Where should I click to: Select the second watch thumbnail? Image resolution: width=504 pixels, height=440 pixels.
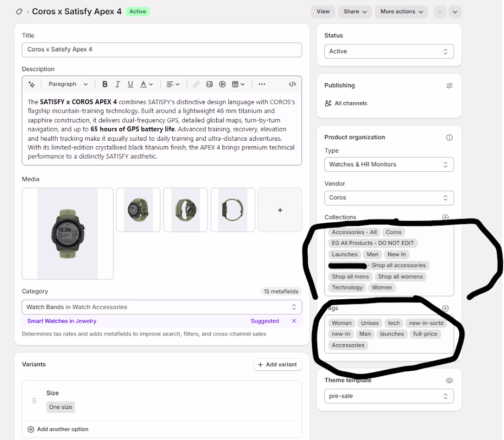(x=138, y=210)
